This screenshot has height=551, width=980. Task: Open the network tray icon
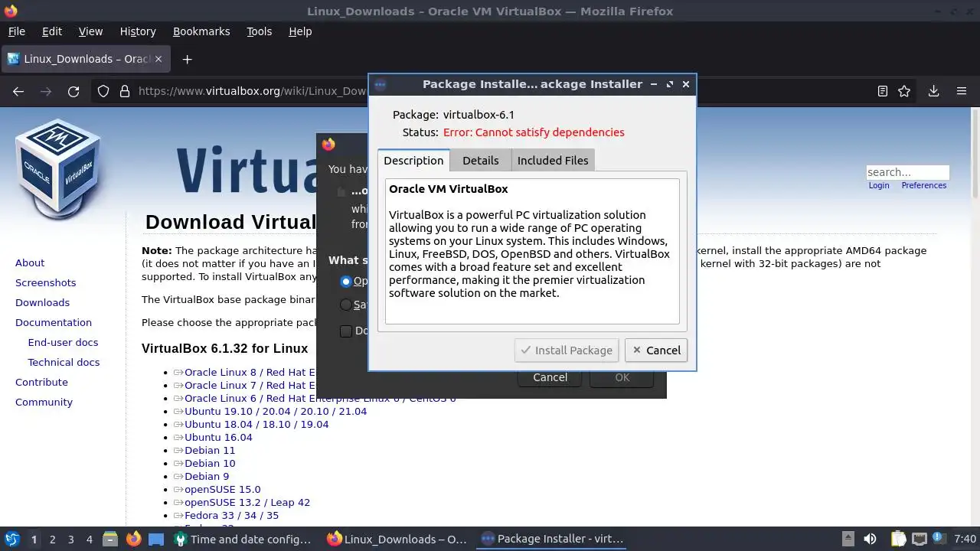[x=920, y=539]
